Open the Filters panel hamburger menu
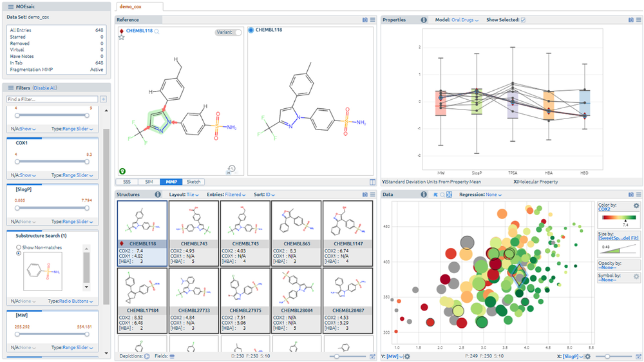This screenshot has height=362, width=644. pos(11,88)
